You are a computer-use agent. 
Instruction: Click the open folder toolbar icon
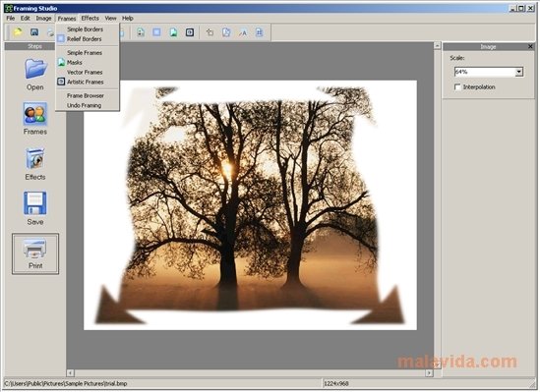coord(18,32)
